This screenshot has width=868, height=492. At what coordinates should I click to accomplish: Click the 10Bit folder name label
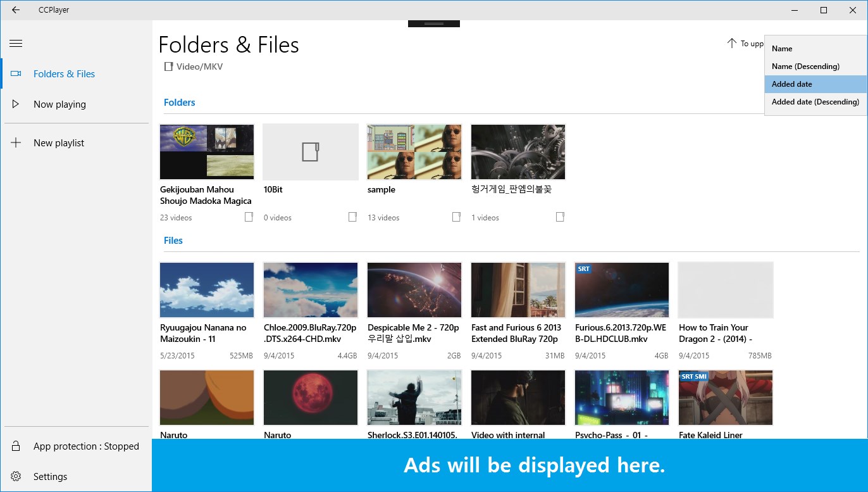point(273,189)
